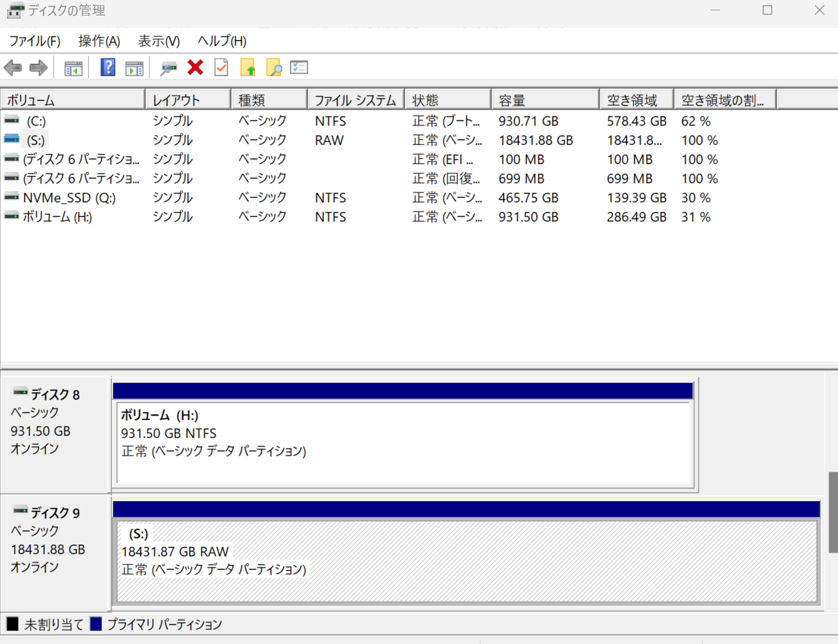Sort the list by 容量 column header
The image size is (838, 644).
[x=544, y=100]
